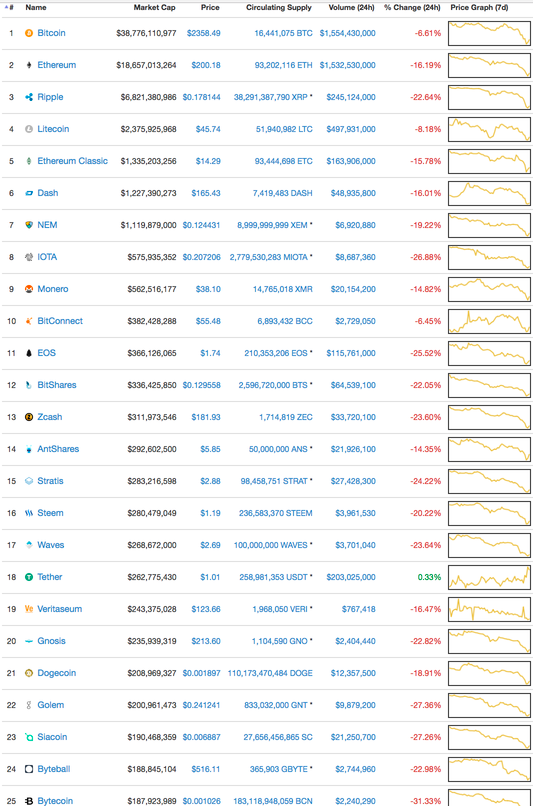Click the NEM logo icon
The image size is (533, 806).
[29, 225]
